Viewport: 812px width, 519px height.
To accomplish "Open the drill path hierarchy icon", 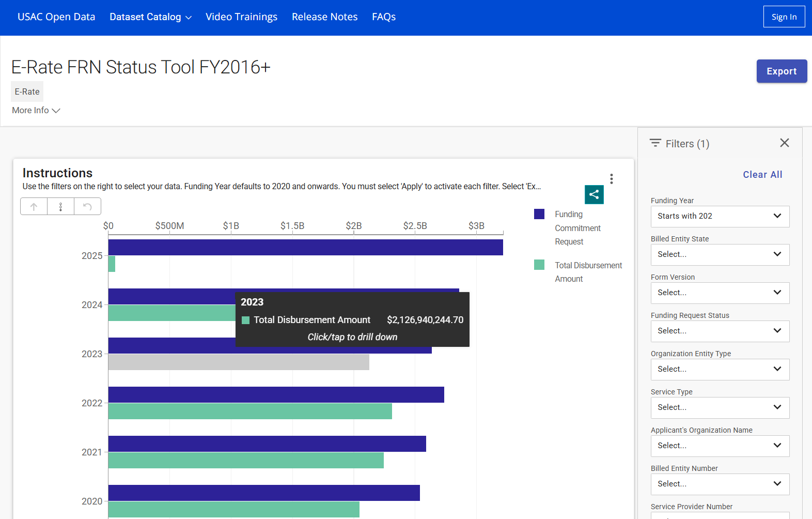I will 61,207.
